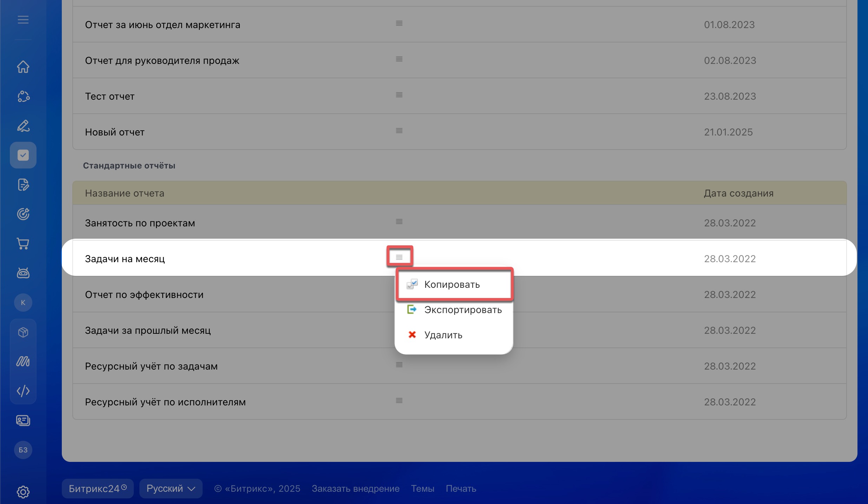
Task: Open the tasks checkmark section in sidebar
Action: 23,155
